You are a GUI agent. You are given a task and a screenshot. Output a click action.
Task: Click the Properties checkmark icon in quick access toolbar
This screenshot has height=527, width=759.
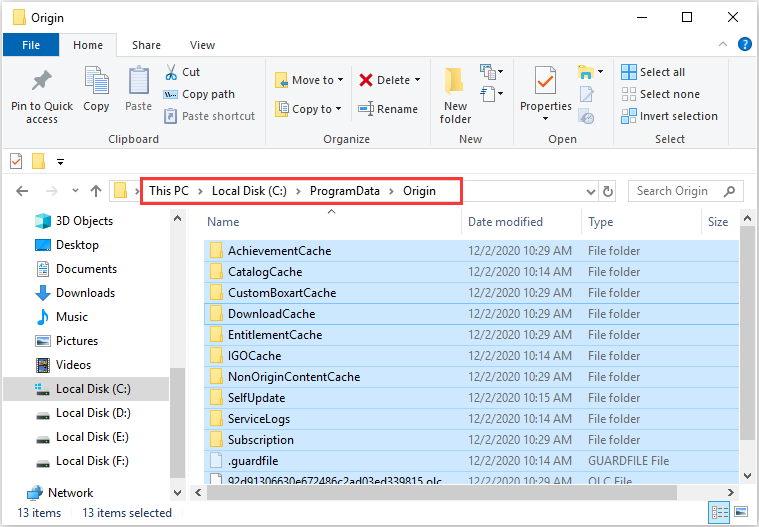point(16,161)
